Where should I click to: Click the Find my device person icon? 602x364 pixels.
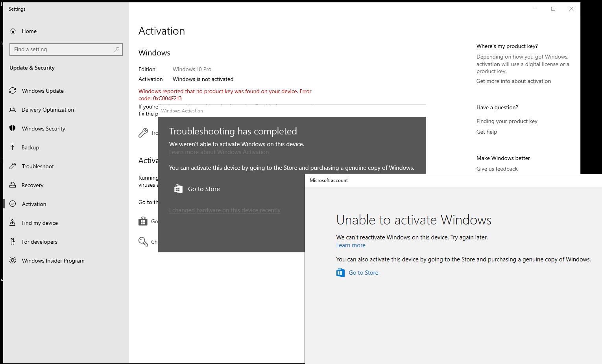tap(13, 223)
